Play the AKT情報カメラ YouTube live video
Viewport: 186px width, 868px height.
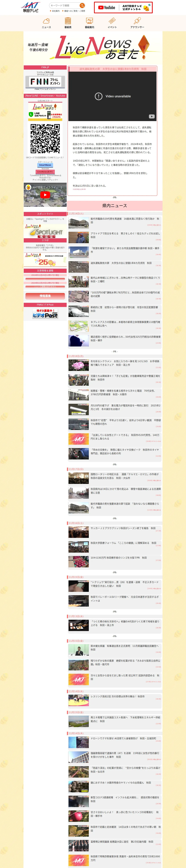click(x=45, y=194)
